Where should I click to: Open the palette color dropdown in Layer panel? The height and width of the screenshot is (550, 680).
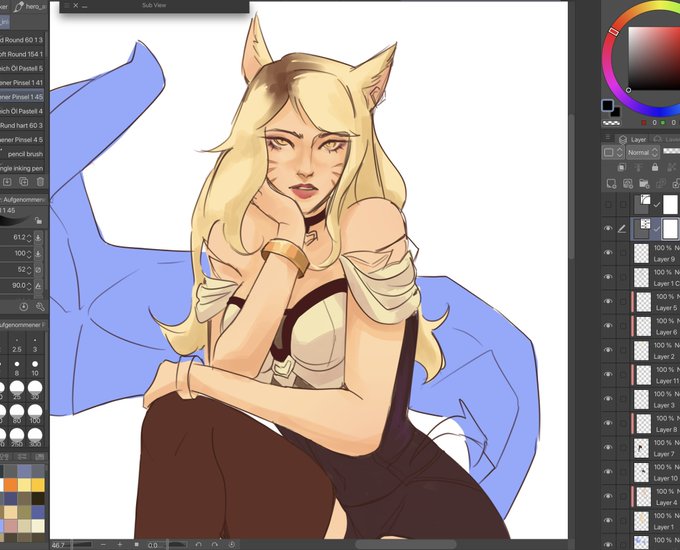[x=613, y=153]
